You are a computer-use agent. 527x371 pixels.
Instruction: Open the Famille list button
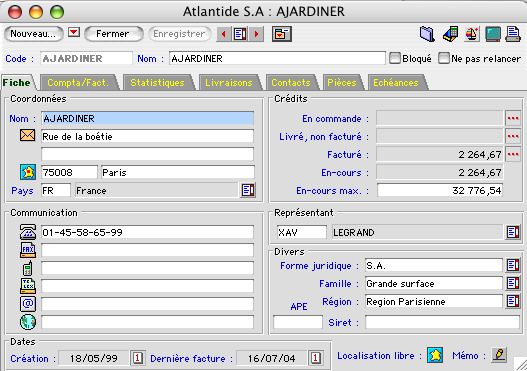coord(513,283)
